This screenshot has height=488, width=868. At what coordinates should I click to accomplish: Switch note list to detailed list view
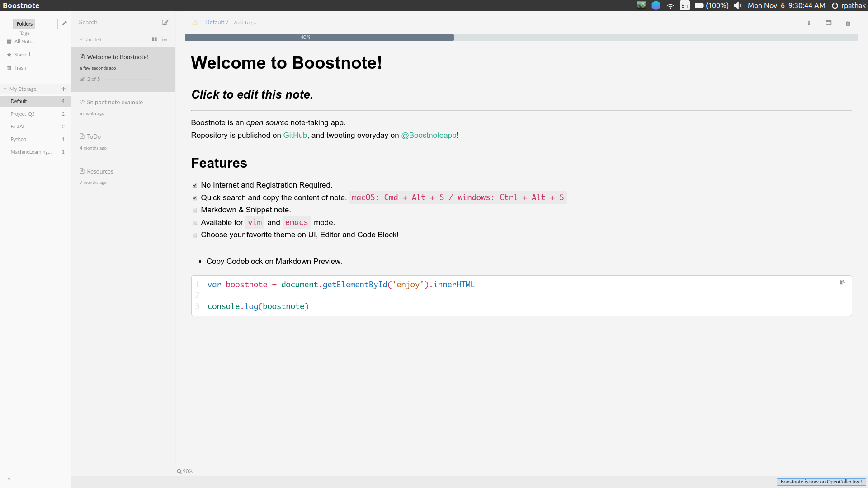point(165,39)
